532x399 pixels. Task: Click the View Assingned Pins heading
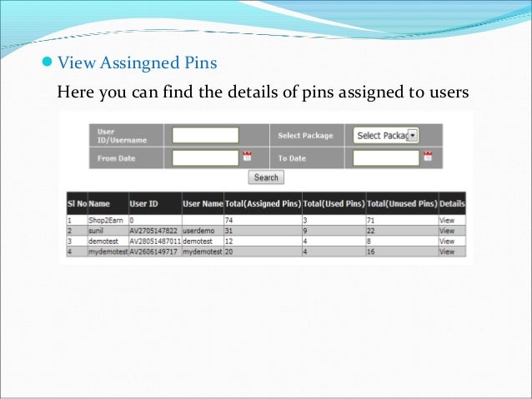coord(138,62)
